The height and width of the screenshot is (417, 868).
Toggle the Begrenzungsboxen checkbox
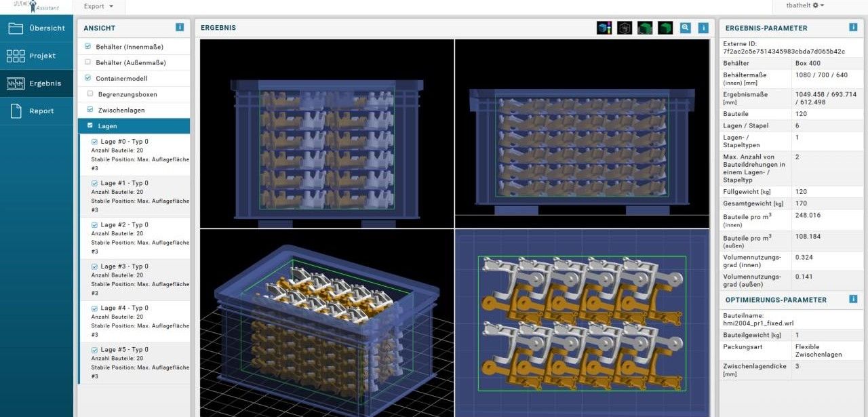(x=90, y=94)
